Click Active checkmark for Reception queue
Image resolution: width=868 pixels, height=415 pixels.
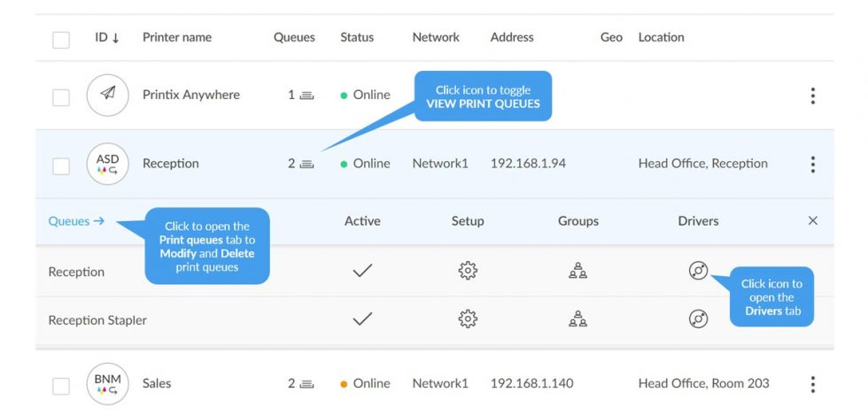coord(362,271)
